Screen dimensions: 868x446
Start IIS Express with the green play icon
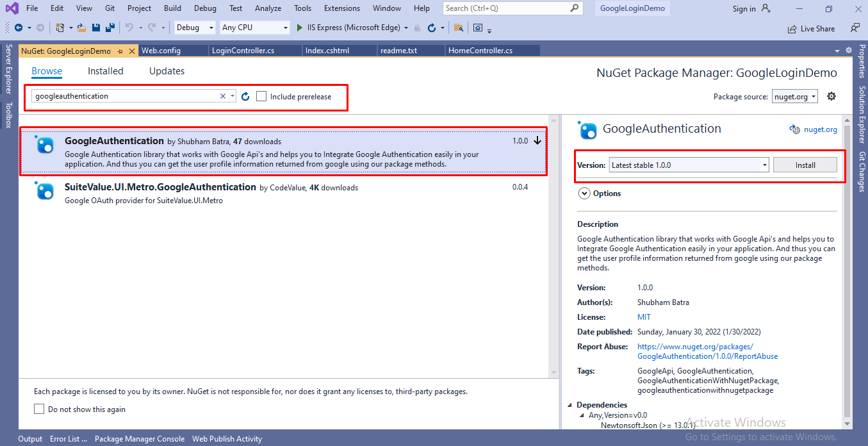(300, 28)
